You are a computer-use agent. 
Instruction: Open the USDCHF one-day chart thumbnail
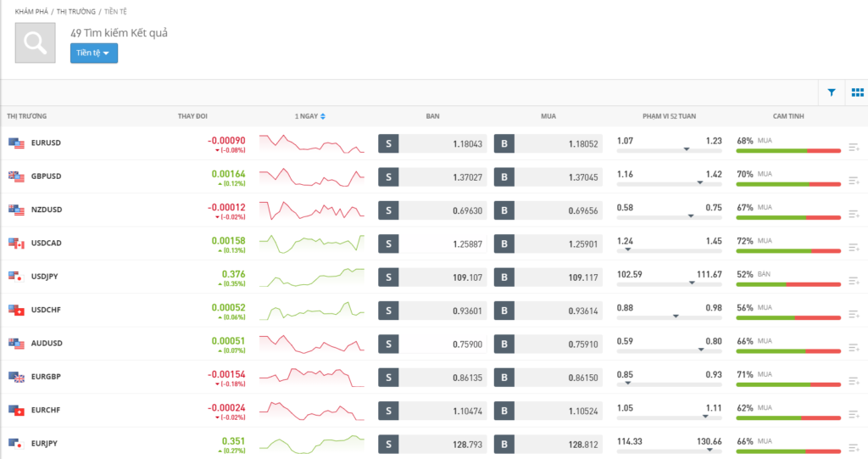[x=312, y=311]
